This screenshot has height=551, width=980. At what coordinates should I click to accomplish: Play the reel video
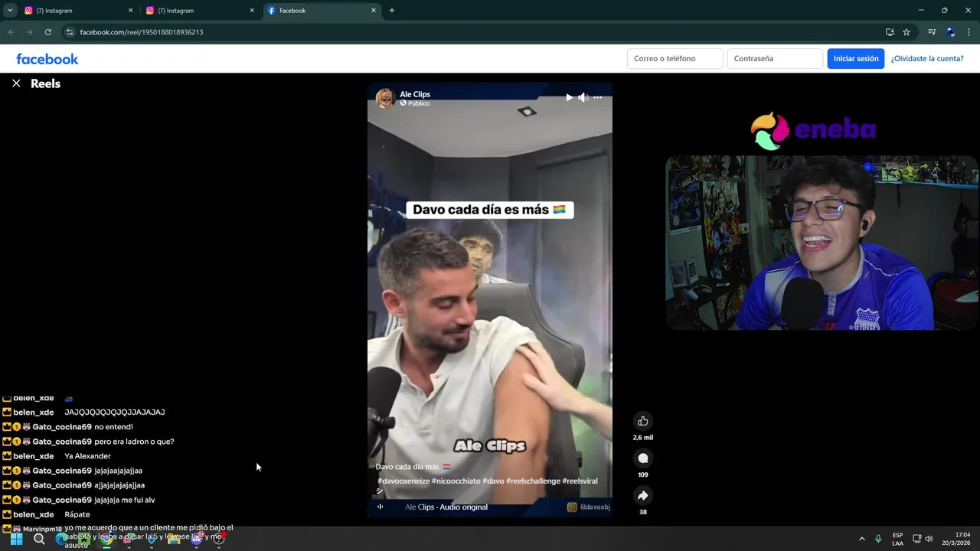pos(569,97)
